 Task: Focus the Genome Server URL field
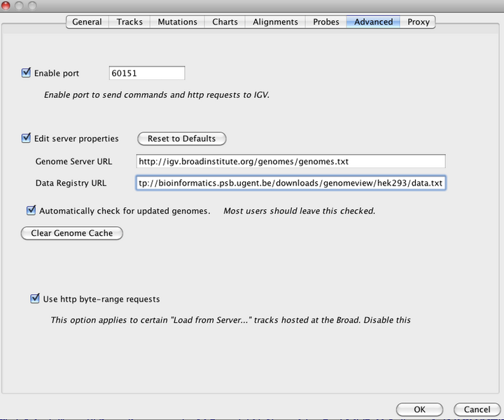290,162
